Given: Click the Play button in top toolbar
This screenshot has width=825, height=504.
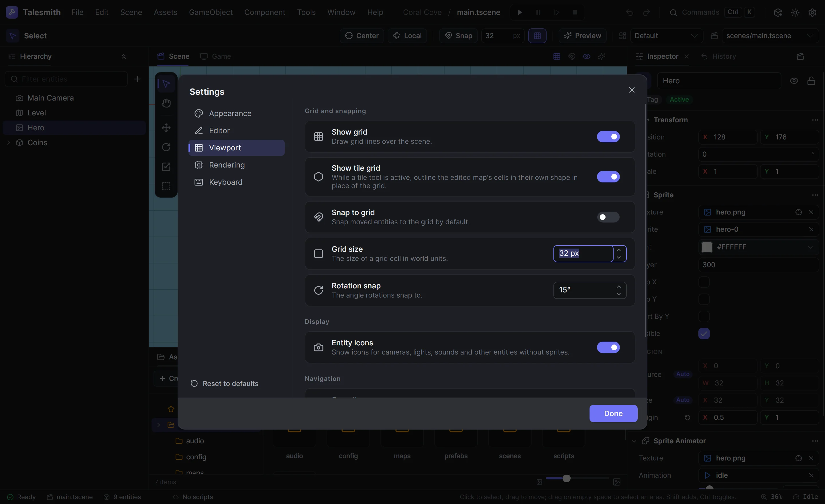Looking at the screenshot, I should coord(520,12).
